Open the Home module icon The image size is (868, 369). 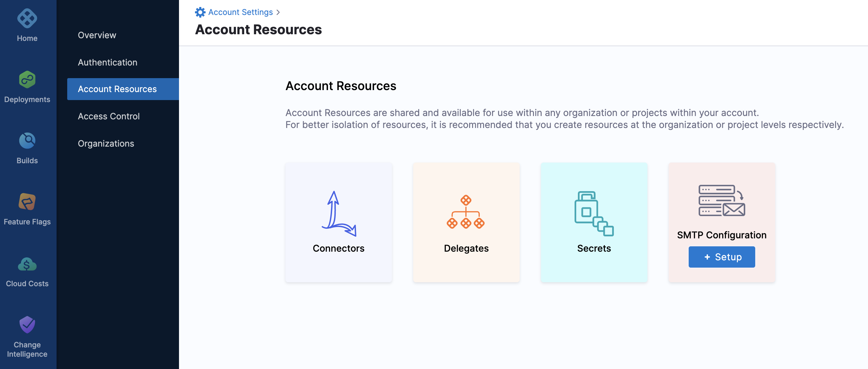[x=27, y=18]
